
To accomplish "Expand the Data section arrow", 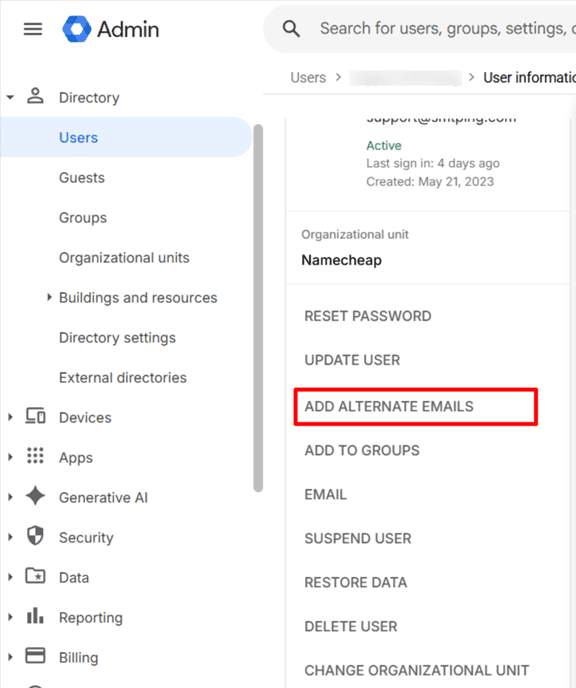I will point(11,577).
